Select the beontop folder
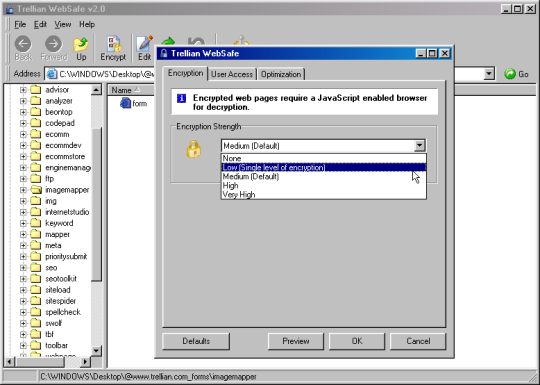This screenshot has width=540, height=385. pyautogui.click(x=59, y=112)
